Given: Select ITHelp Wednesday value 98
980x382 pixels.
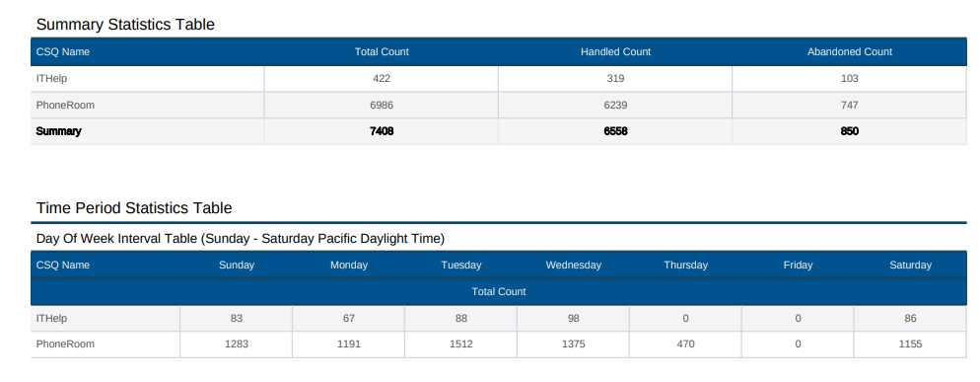Looking at the screenshot, I should click(x=573, y=318).
